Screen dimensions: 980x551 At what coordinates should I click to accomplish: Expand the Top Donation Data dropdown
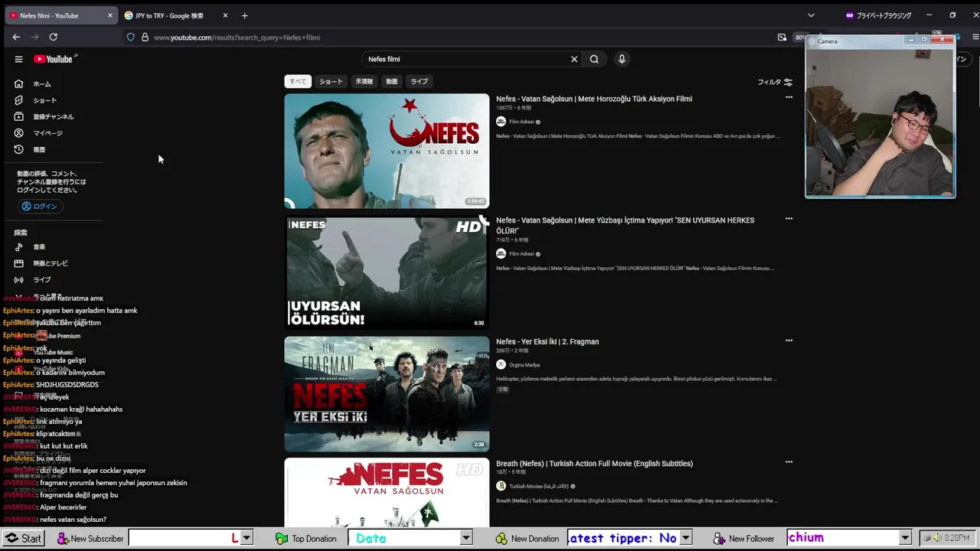[465, 538]
